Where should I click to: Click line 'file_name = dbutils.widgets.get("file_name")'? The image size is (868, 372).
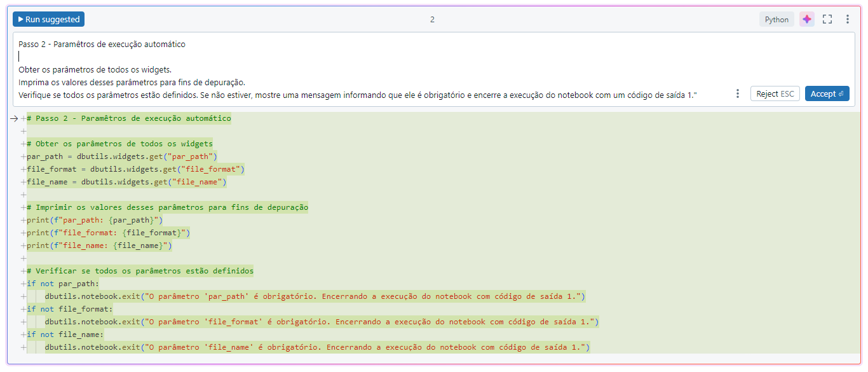point(126,182)
